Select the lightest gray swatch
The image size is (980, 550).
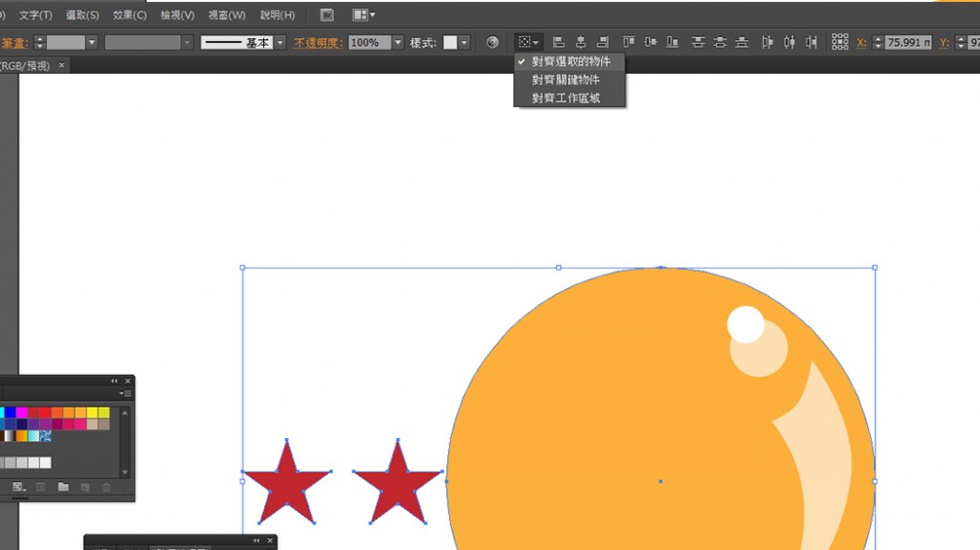click(46, 463)
